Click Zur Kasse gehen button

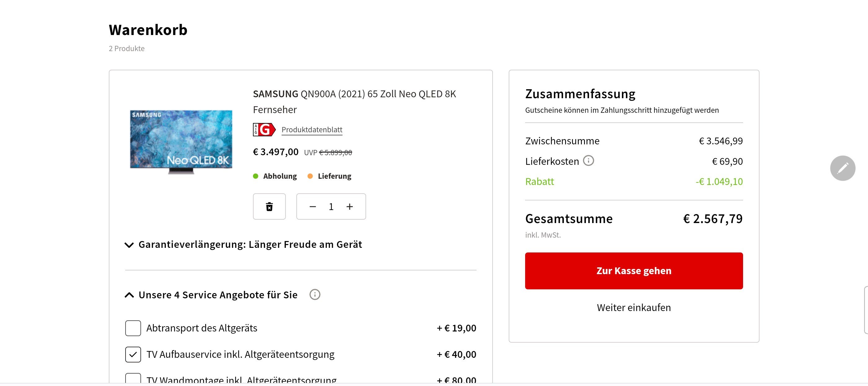tap(634, 271)
